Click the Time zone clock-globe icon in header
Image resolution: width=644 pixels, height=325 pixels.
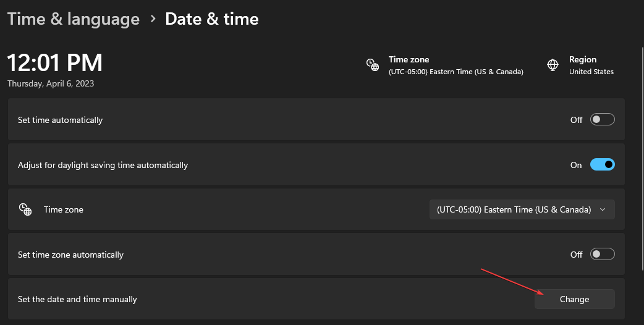(x=372, y=65)
